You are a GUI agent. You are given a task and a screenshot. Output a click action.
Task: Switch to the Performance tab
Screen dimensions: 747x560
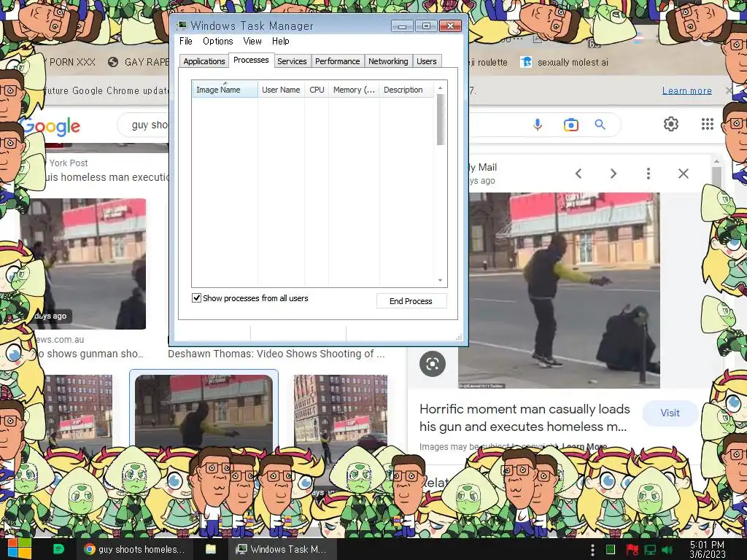click(x=337, y=61)
